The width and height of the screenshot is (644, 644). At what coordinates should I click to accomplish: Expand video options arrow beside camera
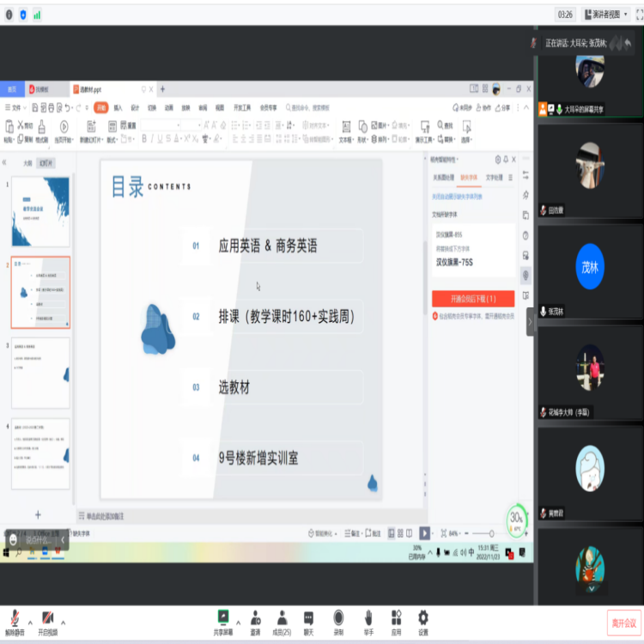[x=63, y=621]
